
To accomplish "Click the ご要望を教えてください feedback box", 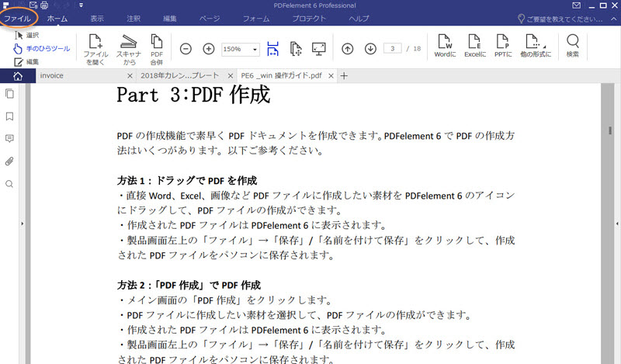I will point(560,19).
